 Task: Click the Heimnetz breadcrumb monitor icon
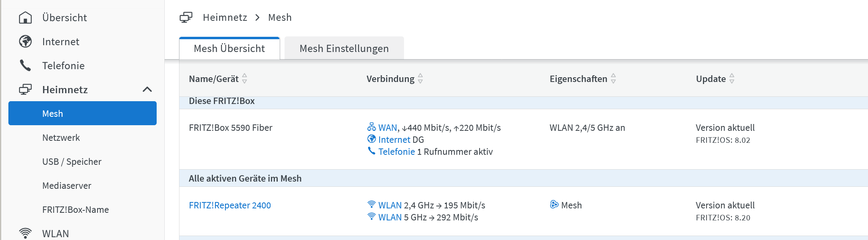(186, 18)
